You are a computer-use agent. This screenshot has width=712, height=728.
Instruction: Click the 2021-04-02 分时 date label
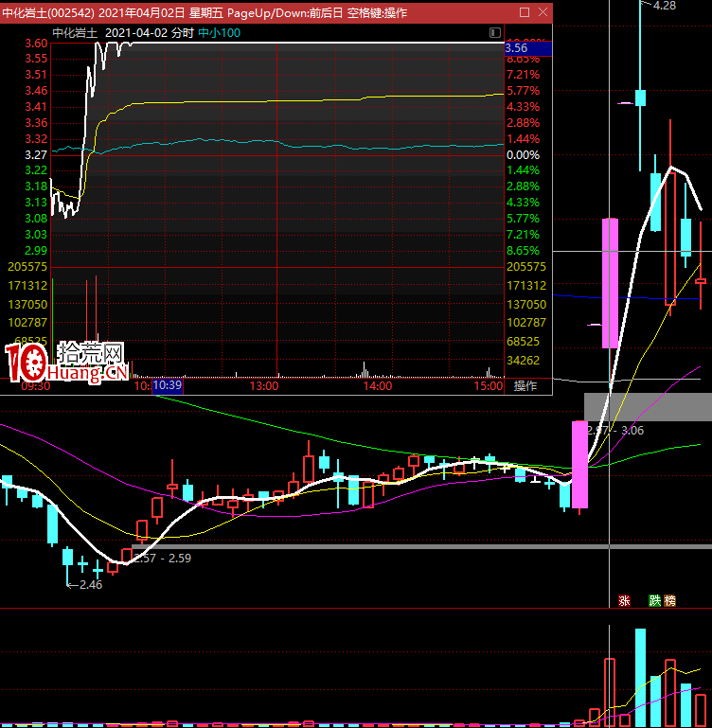tap(149, 33)
